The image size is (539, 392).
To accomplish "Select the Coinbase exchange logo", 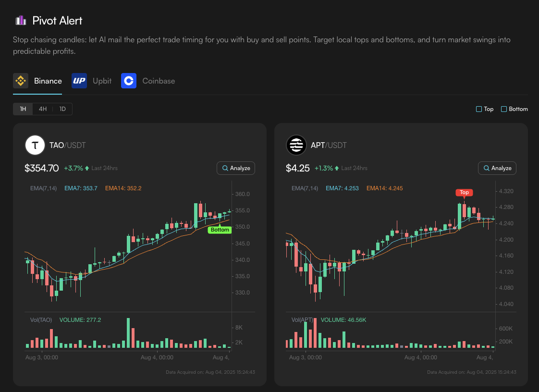I will tap(129, 81).
